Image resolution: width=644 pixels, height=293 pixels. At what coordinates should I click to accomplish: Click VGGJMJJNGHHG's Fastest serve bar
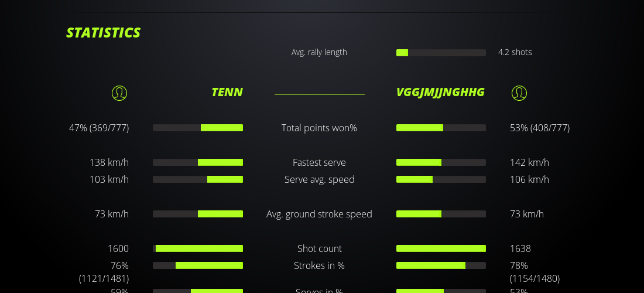tap(441, 162)
